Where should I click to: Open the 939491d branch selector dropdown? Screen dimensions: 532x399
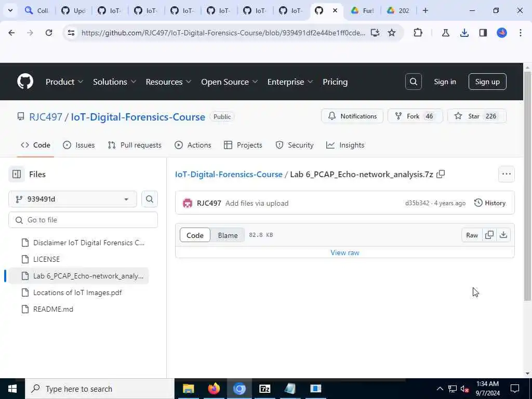point(73,199)
